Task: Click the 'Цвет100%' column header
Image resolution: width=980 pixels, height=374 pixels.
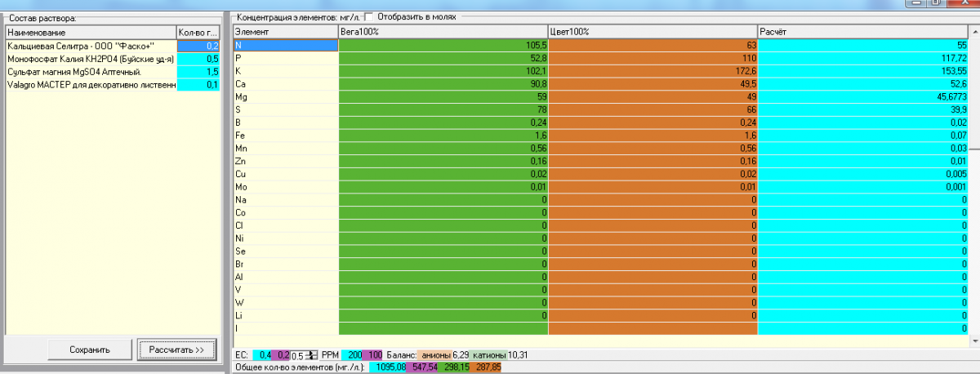Action: click(653, 31)
